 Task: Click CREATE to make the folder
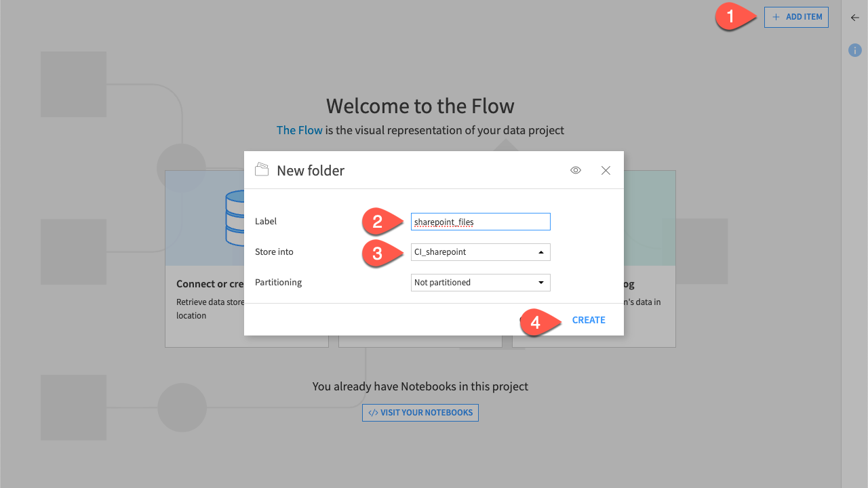[588, 319]
